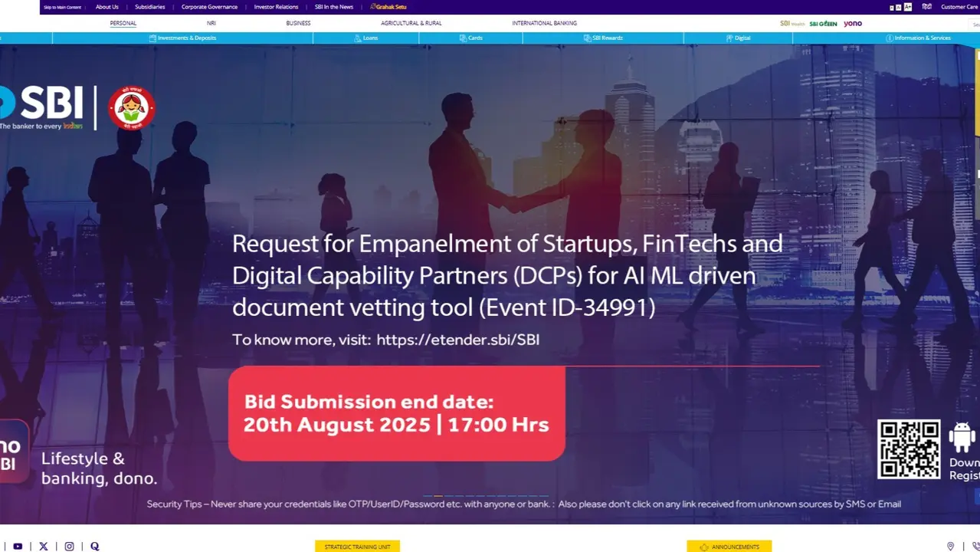Open SBI Instagram profile icon
The image size is (980, 552).
click(69, 547)
